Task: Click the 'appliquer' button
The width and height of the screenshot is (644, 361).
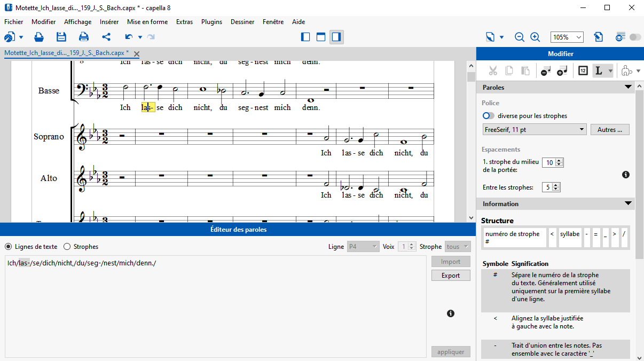Action: 451,352
